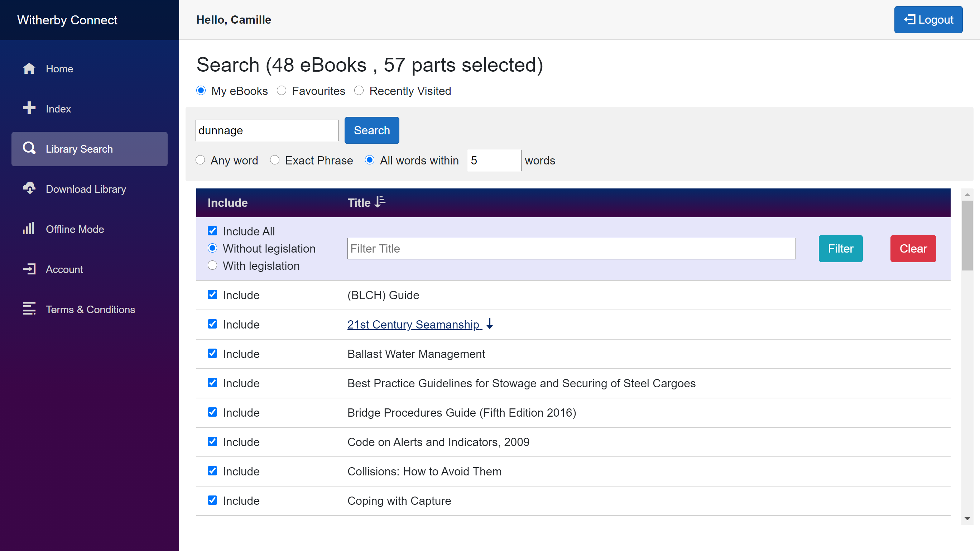Select the With legislation radio button

[212, 265]
